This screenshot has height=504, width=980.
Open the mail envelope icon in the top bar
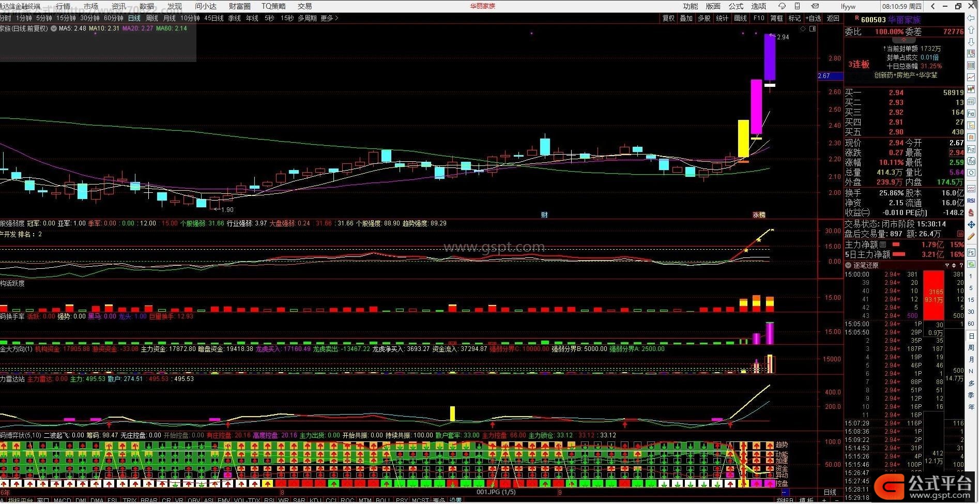tap(815, 6)
